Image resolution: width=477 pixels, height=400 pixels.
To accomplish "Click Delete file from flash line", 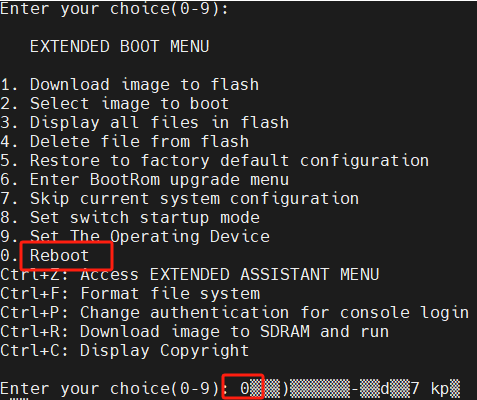I will pyautogui.click(x=125, y=142).
